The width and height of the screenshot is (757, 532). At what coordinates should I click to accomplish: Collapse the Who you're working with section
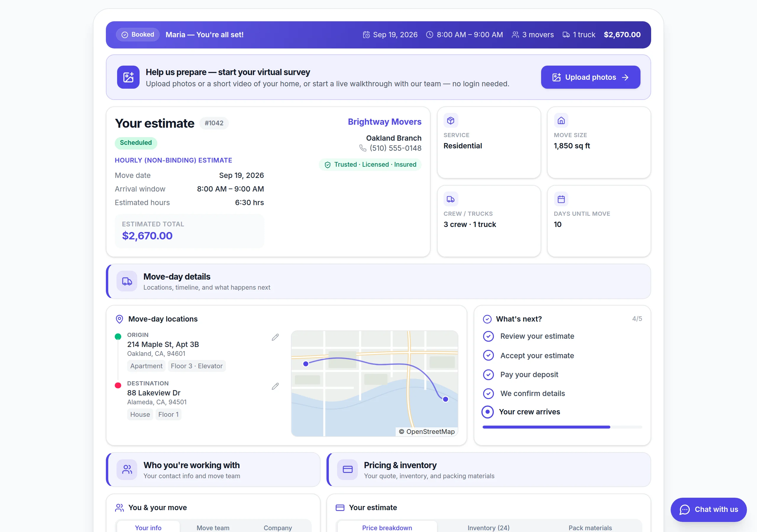[213, 470]
